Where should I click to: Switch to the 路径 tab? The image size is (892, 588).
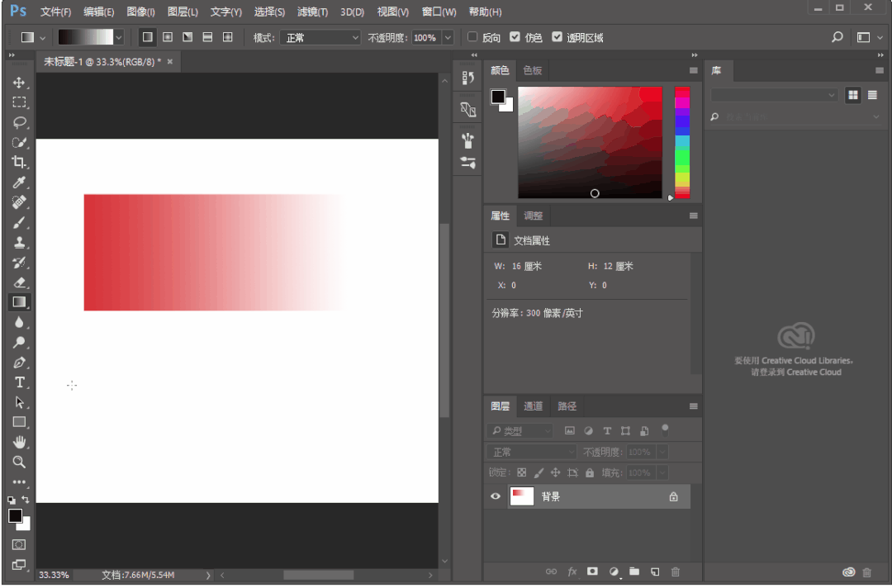[567, 406]
